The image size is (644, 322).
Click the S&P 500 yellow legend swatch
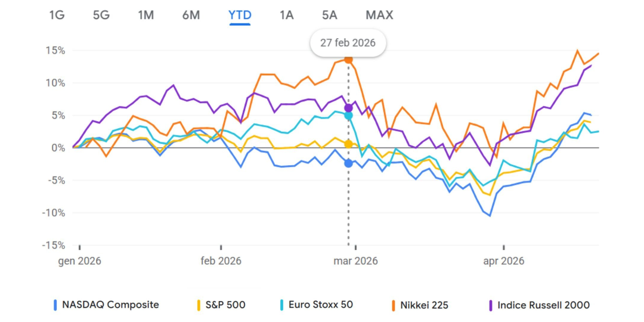coord(199,305)
